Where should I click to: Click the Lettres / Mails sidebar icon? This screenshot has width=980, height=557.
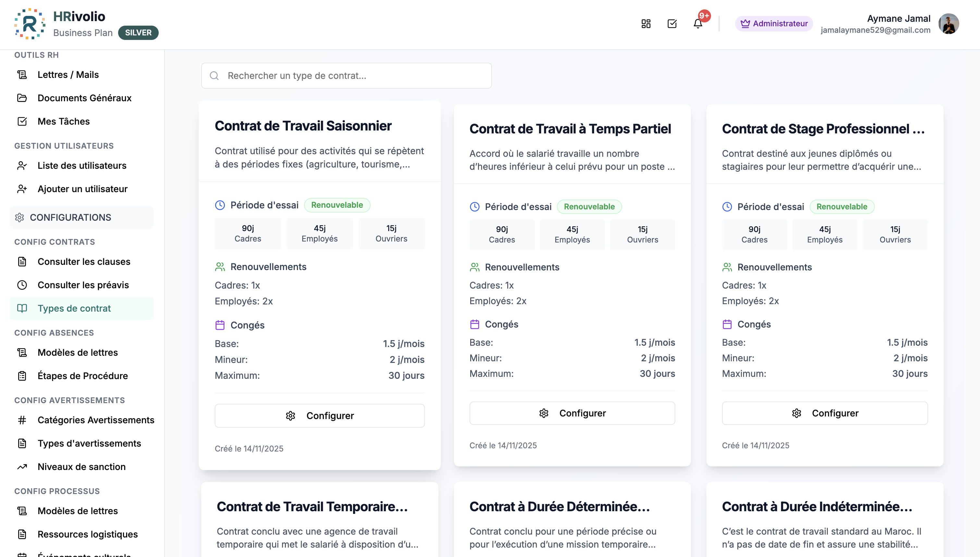coord(22,75)
